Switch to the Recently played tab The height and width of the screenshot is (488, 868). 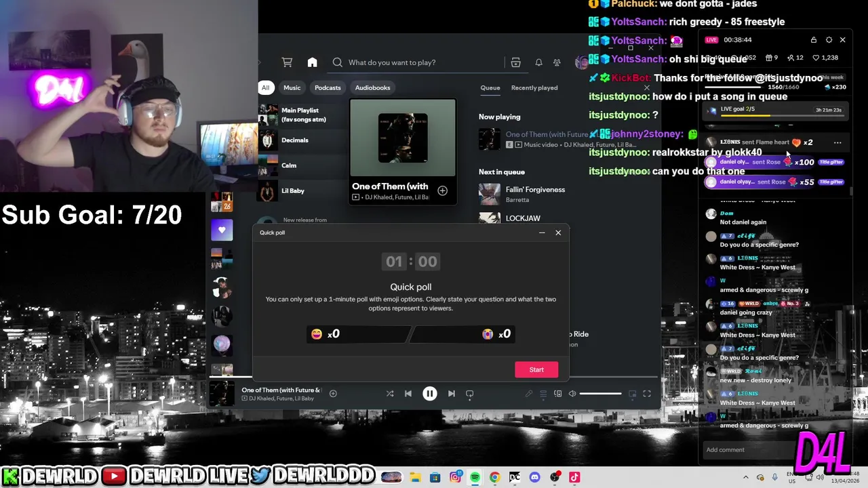click(x=534, y=87)
